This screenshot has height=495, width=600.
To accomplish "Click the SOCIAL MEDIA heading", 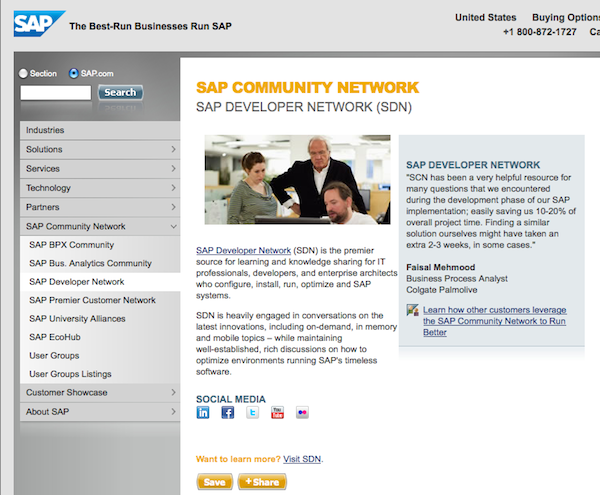I will pyautogui.click(x=231, y=399).
